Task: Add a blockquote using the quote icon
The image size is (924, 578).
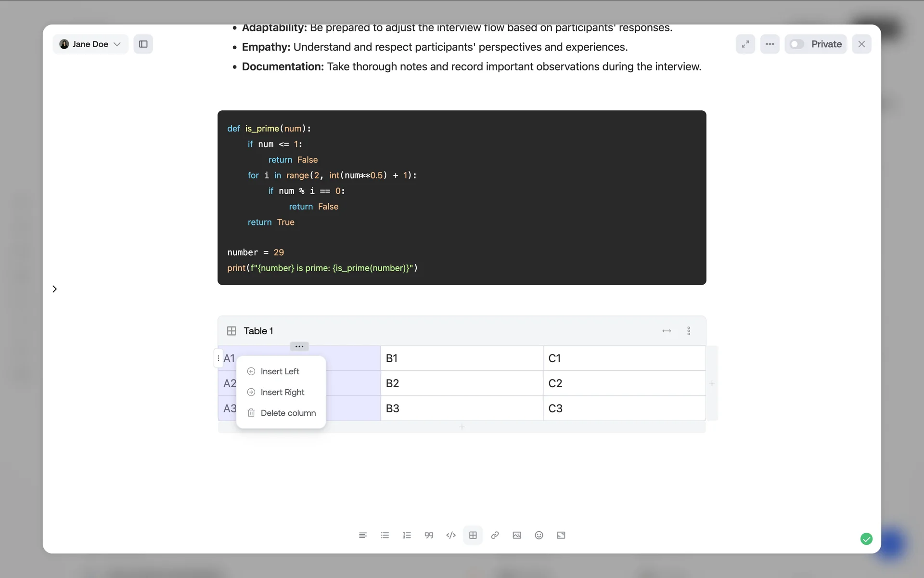Action: [x=429, y=535]
